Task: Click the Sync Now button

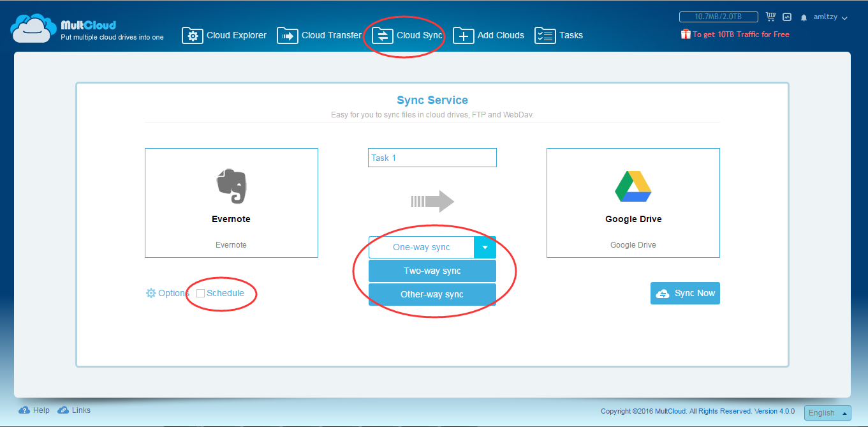Action: 685,293
